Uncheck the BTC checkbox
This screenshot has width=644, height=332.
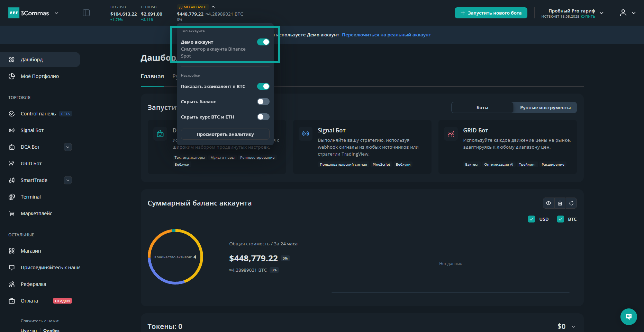[x=561, y=219]
